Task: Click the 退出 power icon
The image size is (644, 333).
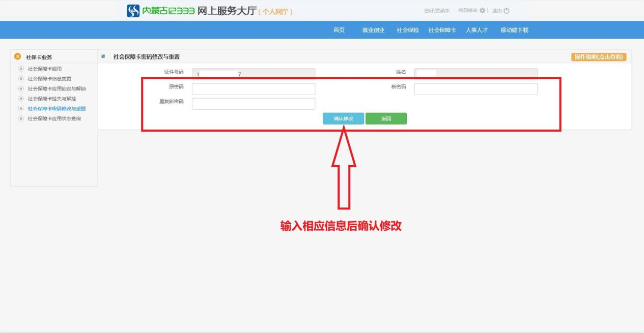Action: (x=506, y=11)
